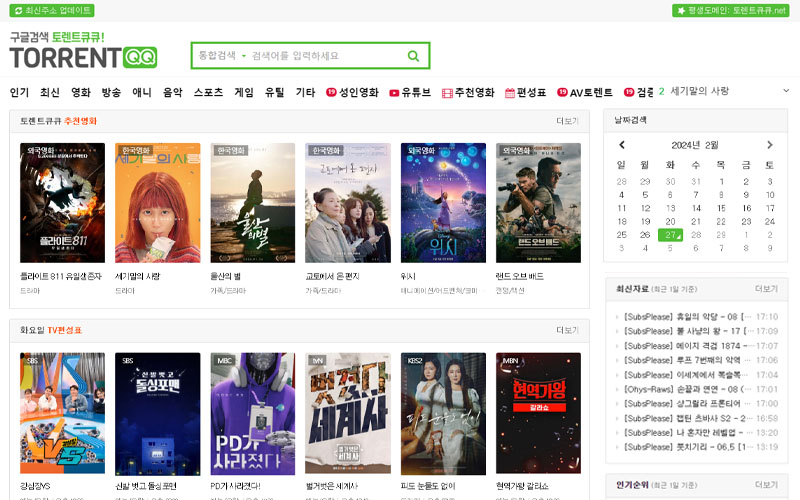Click 더보기 in 인기순위 panel
Image resolution: width=800 pixels, height=500 pixels.
click(766, 485)
